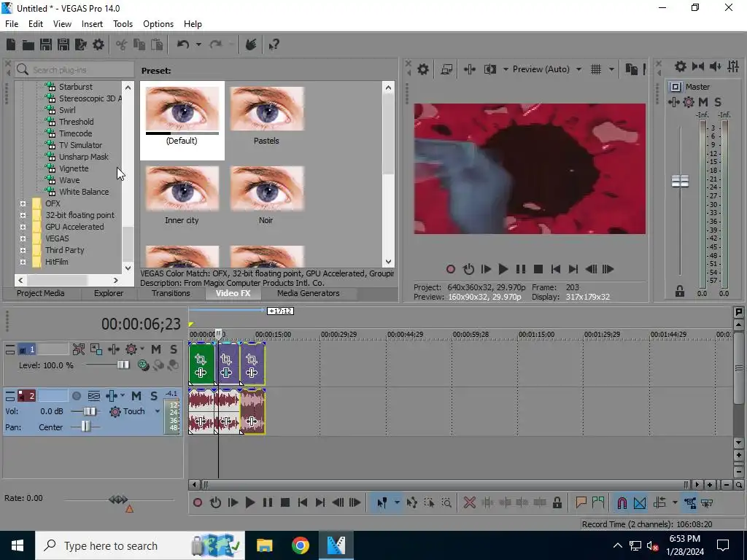Open event pan/crop on green video clip
Viewport: 747px width, 560px height.
201,359
